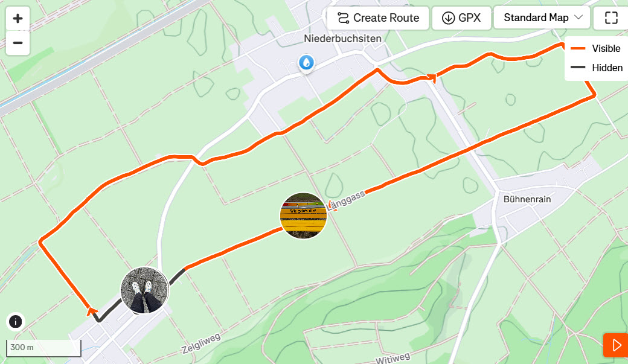Click the direction arrow on northern route

click(431, 78)
